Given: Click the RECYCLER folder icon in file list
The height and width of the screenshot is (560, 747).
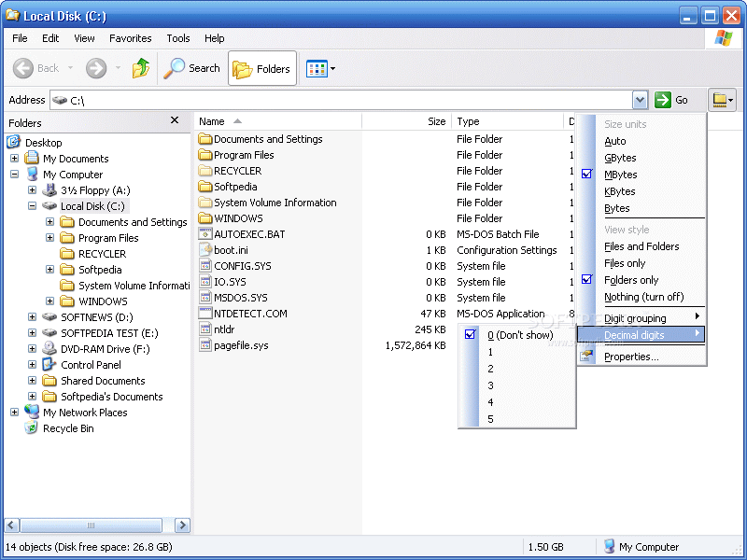Looking at the screenshot, I should pos(204,171).
